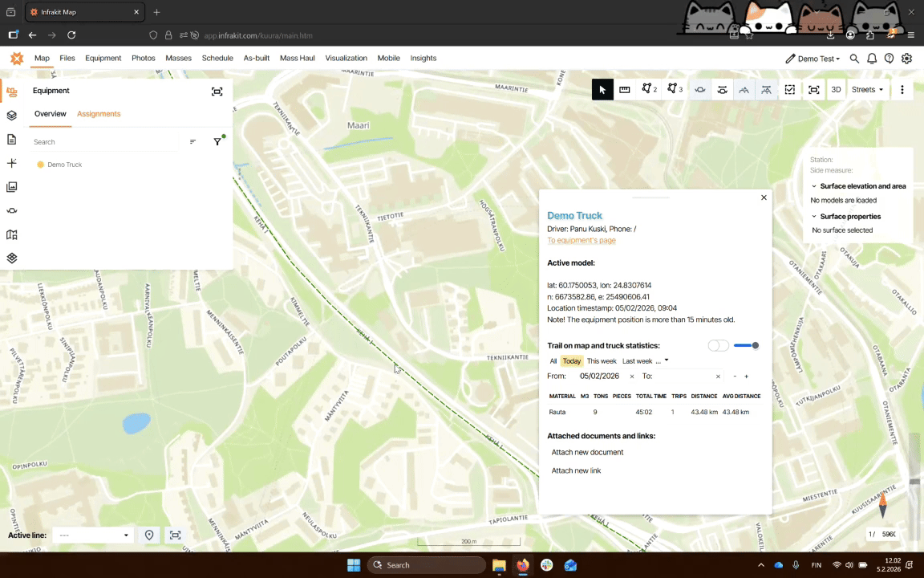Screen dimensions: 924x578
Task: Open notifications bell icon
Action: pos(872,59)
